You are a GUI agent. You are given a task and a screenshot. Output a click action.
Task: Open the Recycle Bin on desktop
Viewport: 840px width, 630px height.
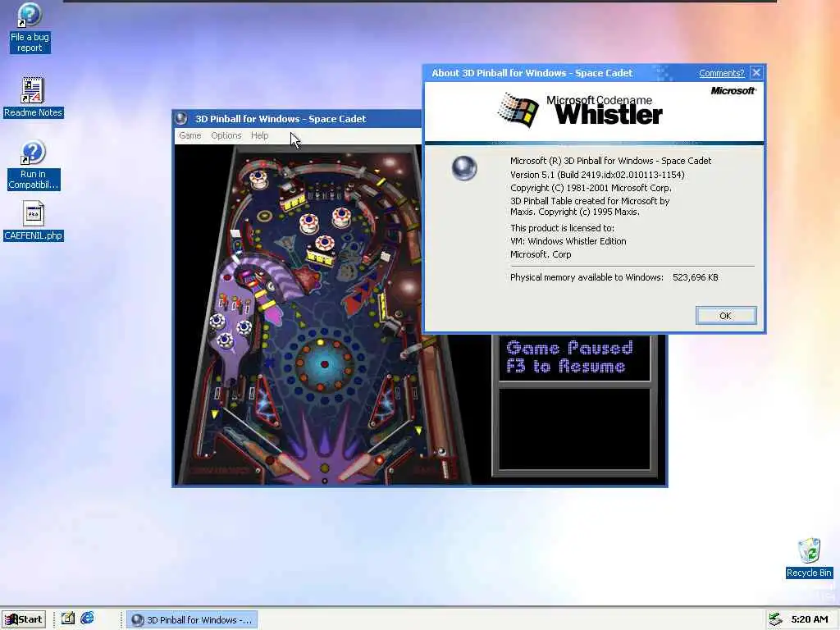pos(809,558)
